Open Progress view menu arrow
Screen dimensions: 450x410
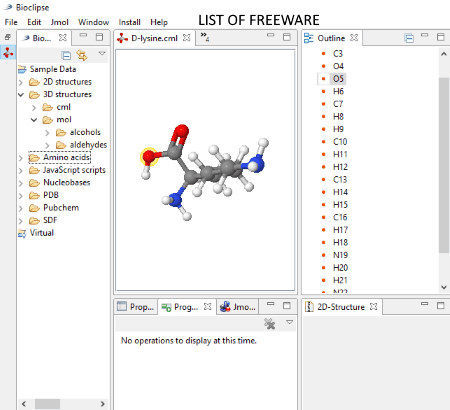289,322
